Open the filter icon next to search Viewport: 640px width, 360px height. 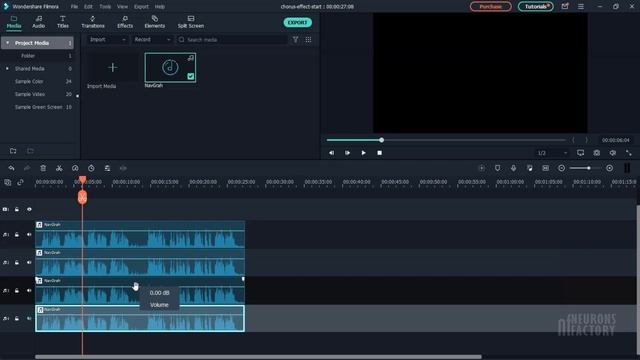(296, 40)
